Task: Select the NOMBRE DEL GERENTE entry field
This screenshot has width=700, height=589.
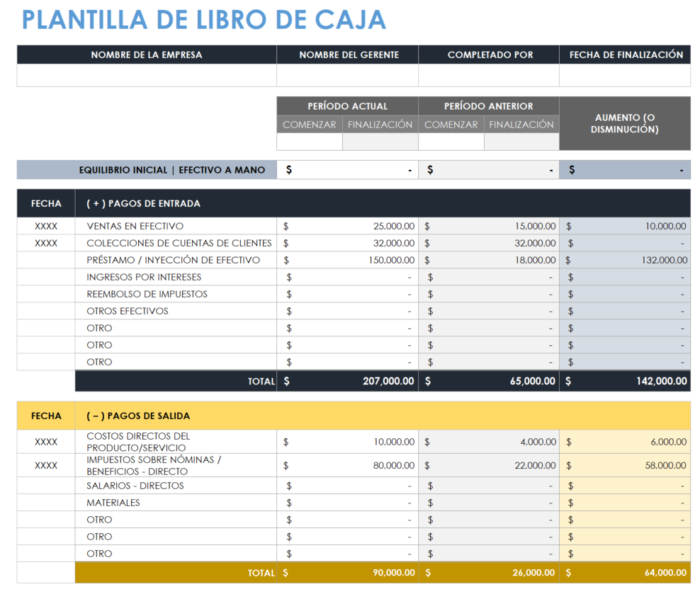Action: [347, 73]
